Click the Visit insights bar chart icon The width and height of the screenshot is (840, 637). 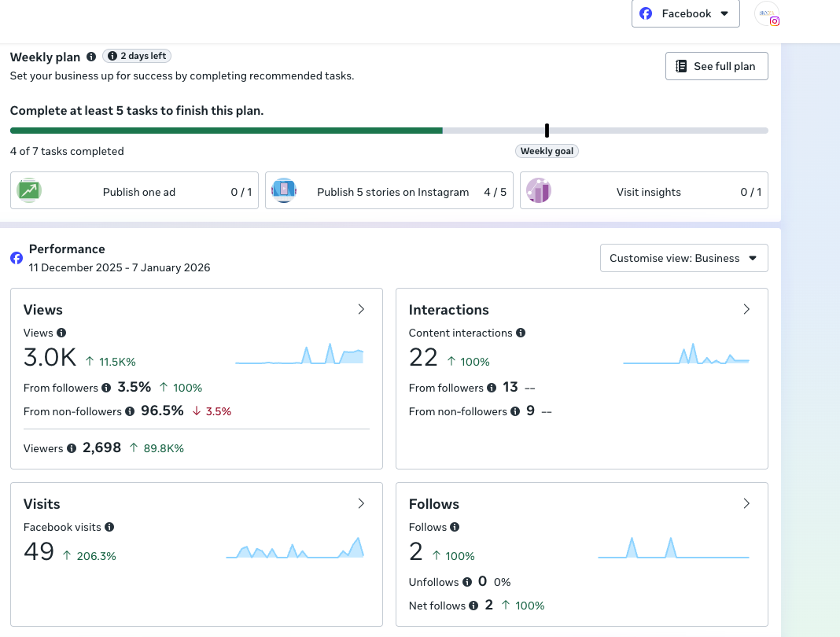coord(539,190)
